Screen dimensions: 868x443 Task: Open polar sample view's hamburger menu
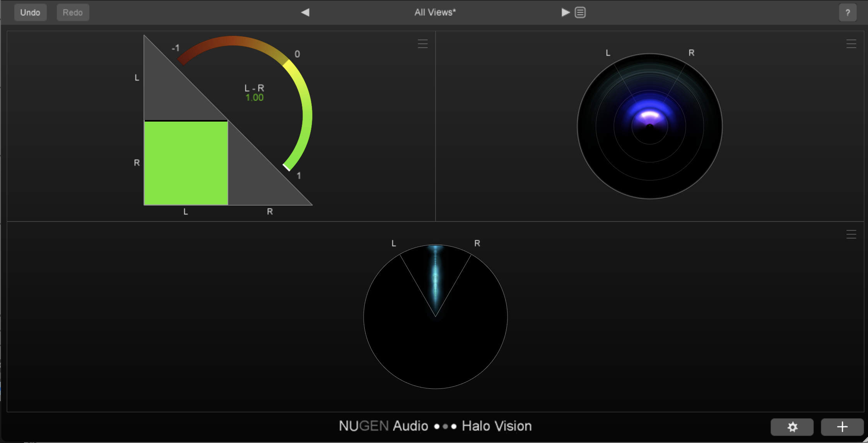click(x=851, y=44)
